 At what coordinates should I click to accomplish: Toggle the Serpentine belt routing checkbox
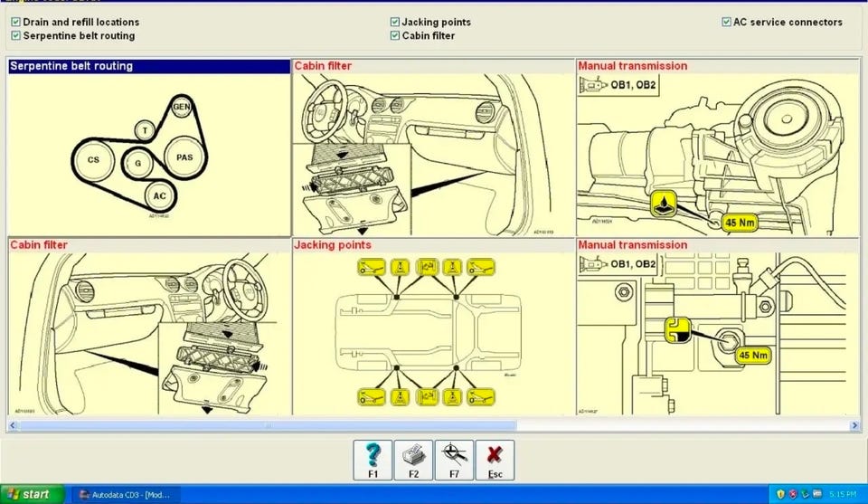[x=15, y=35]
